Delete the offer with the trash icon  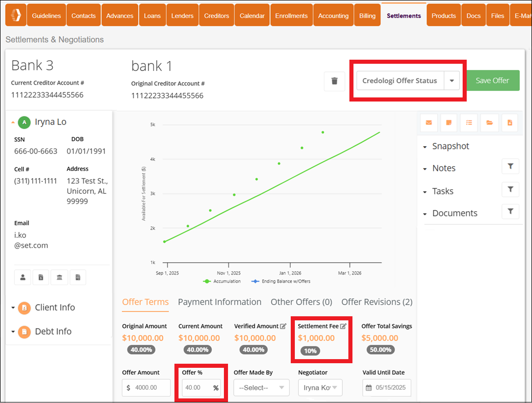pos(335,81)
